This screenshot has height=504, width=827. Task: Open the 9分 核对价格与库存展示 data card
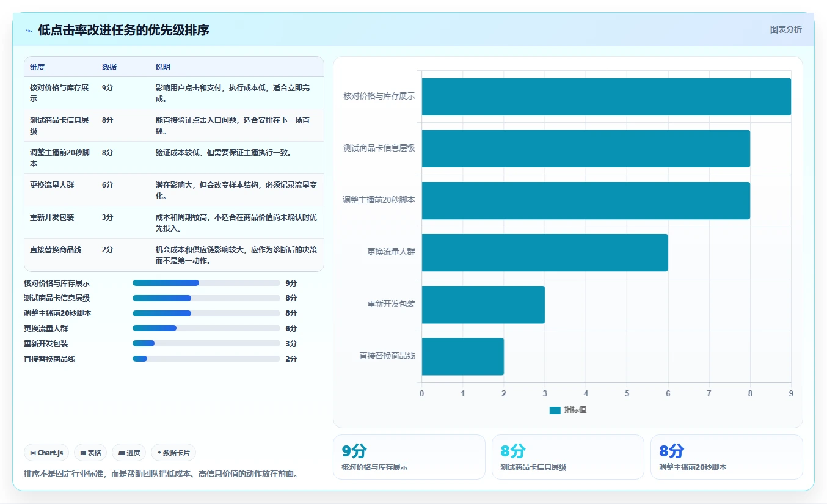pos(409,457)
